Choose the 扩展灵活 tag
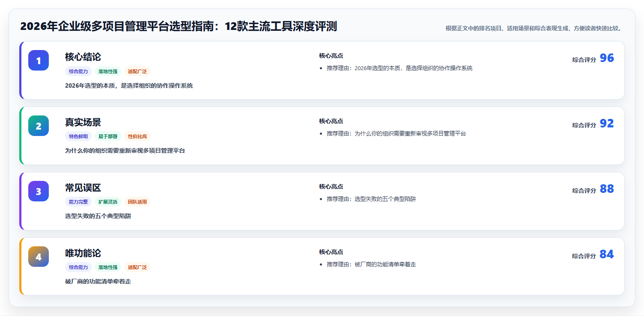Screen dimensions: 644x316 click(108, 202)
